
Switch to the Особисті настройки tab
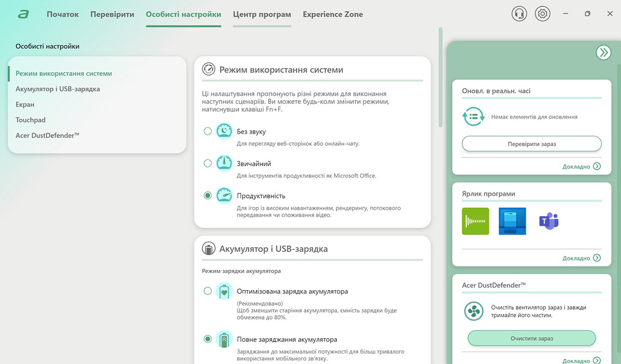pos(184,14)
